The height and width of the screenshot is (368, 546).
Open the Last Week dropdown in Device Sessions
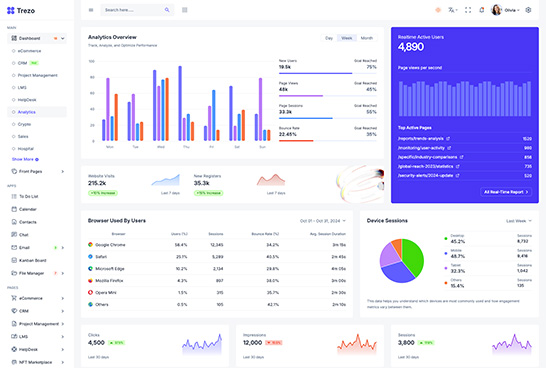coord(519,221)
